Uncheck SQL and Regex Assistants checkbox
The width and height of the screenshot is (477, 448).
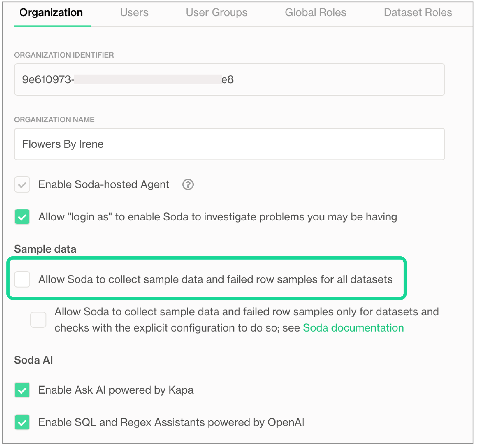point(22,422)
